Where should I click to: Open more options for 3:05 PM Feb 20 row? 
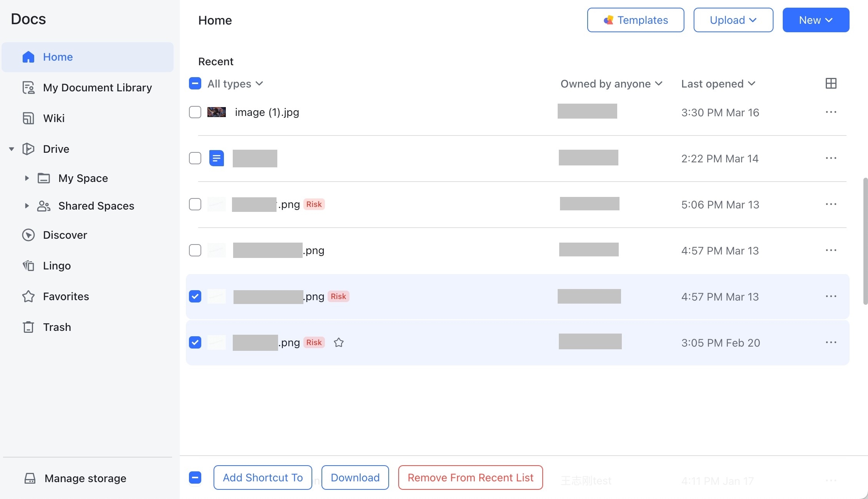[x=831, y=342]
